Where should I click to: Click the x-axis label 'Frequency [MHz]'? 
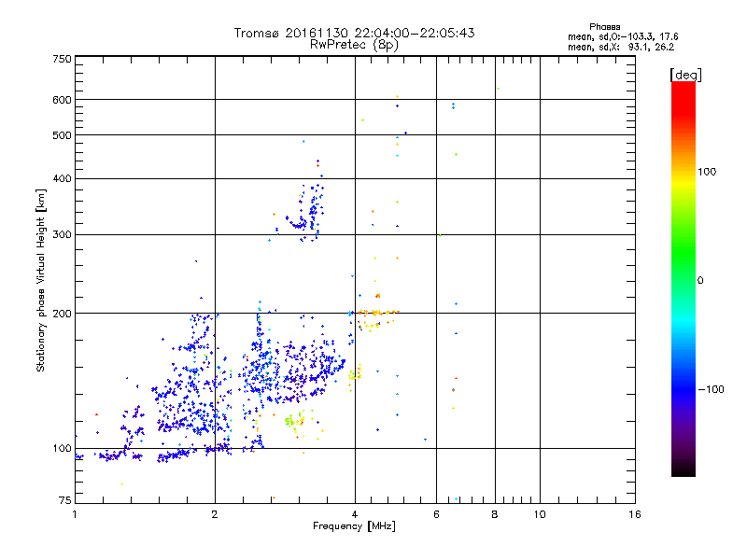354,526
